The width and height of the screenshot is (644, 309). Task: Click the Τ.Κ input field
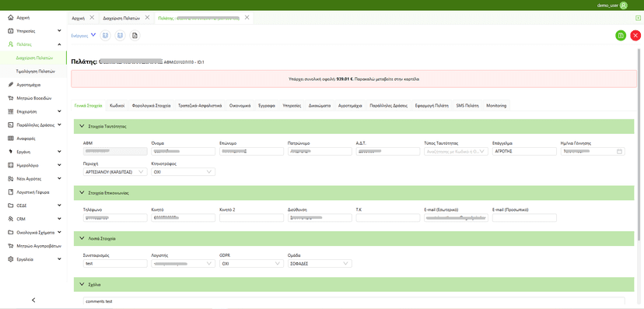388,218
